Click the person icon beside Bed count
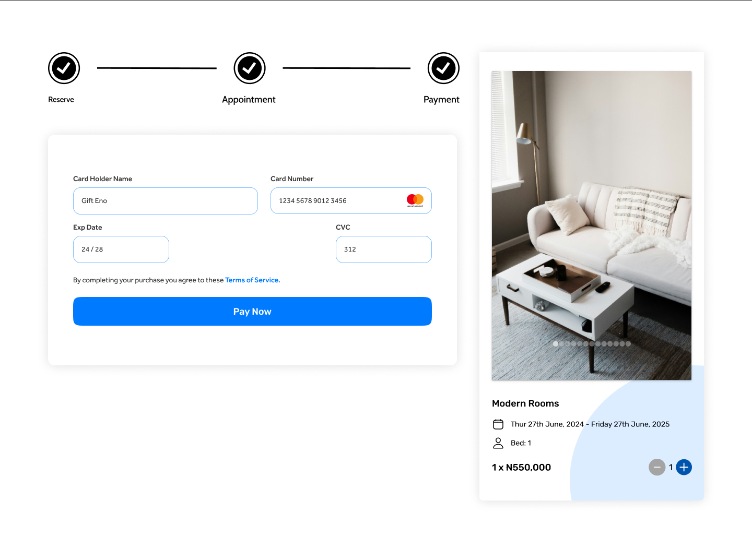Image resolution: width=752 pixels, height=560 pixels. click(x=498, y=443)
